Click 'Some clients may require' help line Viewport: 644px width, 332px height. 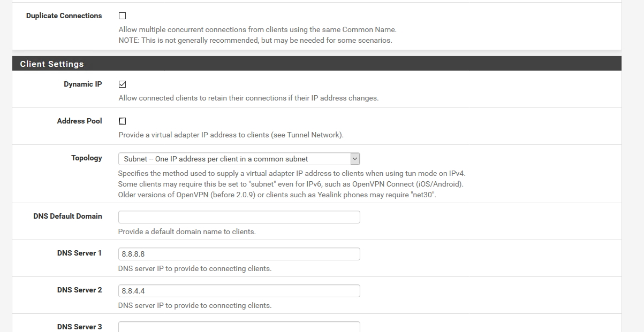click(291, 184)
